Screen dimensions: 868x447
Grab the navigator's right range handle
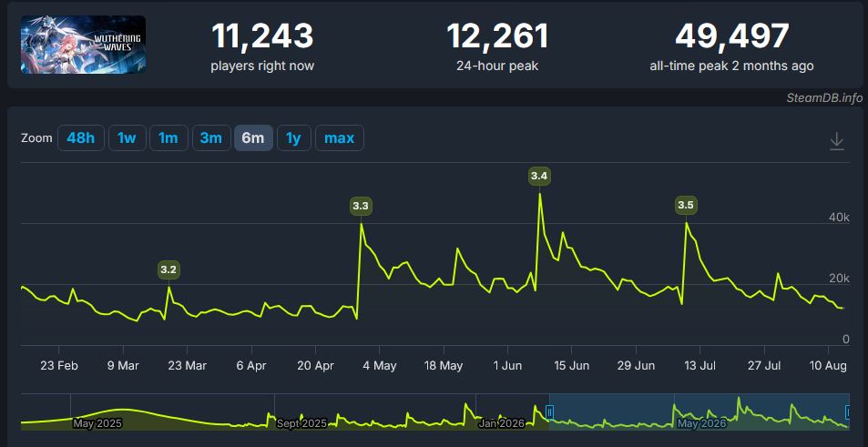(x=849, y=411)
